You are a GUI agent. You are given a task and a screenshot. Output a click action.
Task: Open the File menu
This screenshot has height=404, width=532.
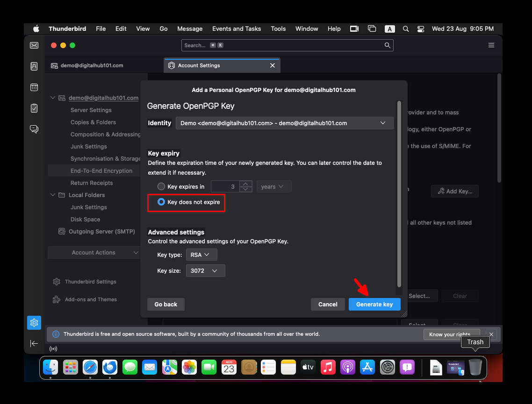pos(101,29)
